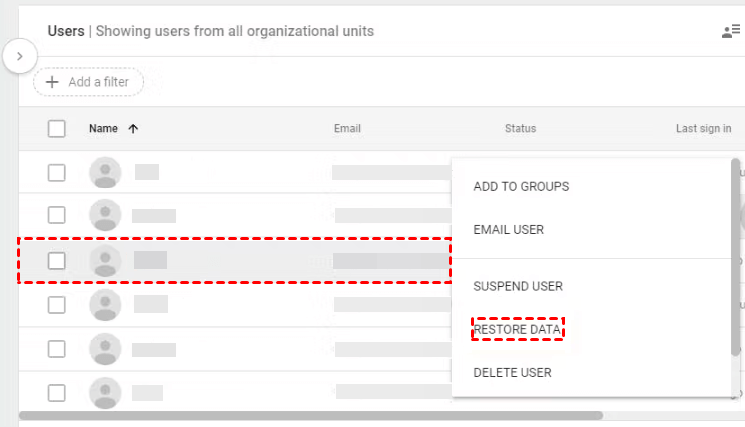Click Delete User in the menu
The width and height of the screenshot is (745, 427).
click(512, 372)
